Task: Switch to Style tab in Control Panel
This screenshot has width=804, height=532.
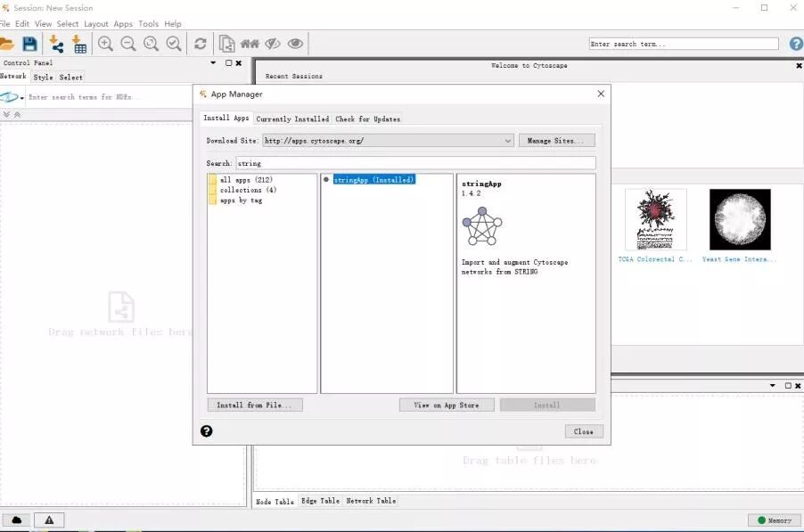Action: click(x=43, y=78)
